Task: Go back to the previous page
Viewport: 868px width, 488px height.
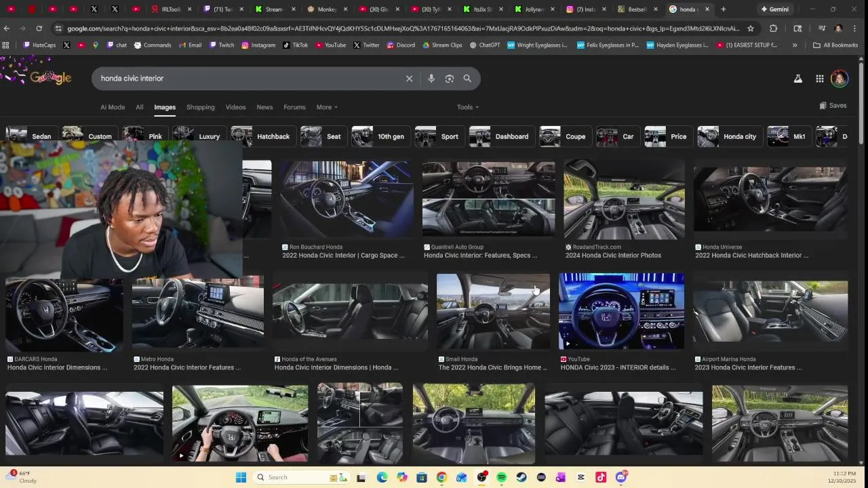Action: tap(7, 28)
